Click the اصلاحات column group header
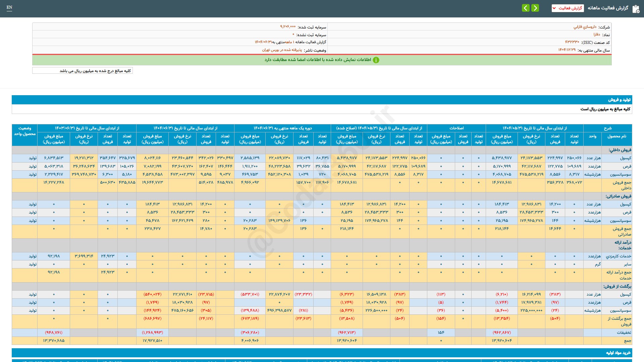 [x=456, y=128]
